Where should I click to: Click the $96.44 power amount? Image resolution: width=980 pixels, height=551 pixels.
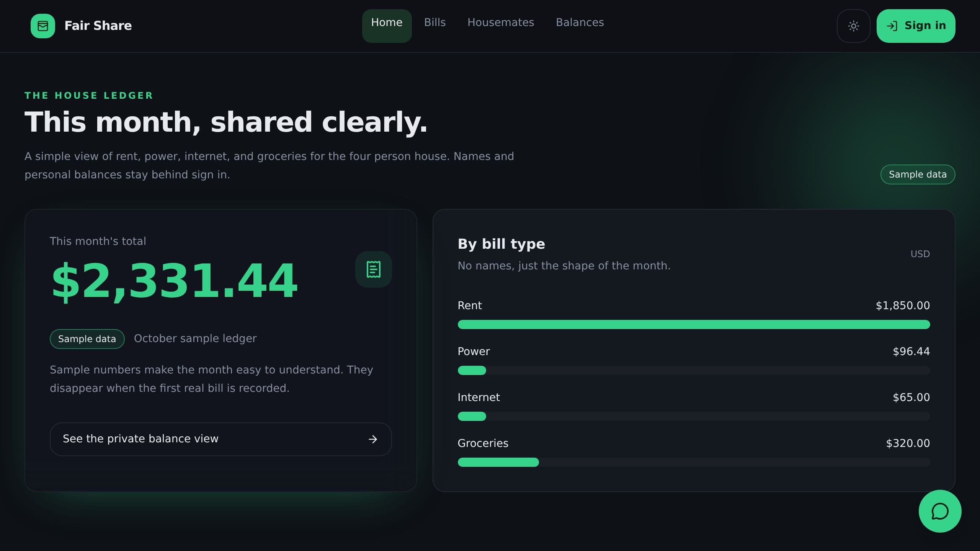click(911, 351)
